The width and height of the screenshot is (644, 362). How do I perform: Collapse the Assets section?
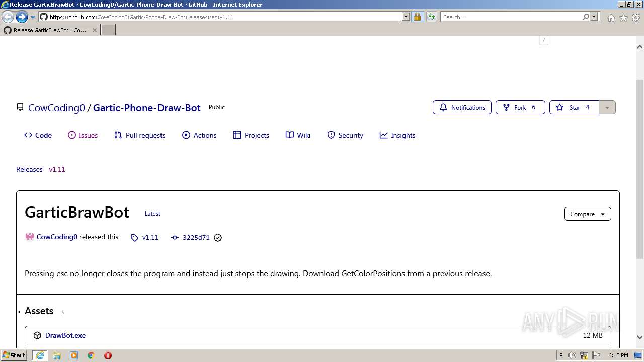click(39, 311)
